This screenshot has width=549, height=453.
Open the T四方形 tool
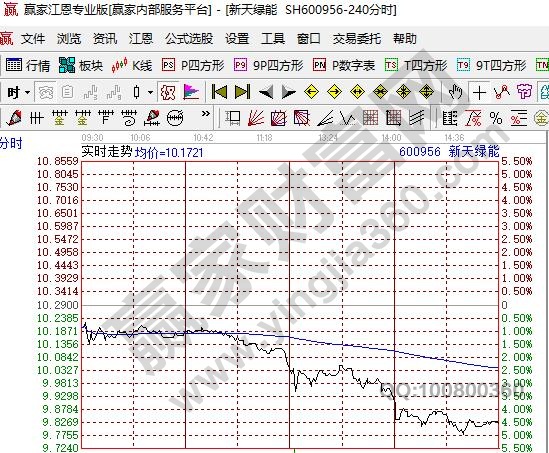(x=416, y=65)
